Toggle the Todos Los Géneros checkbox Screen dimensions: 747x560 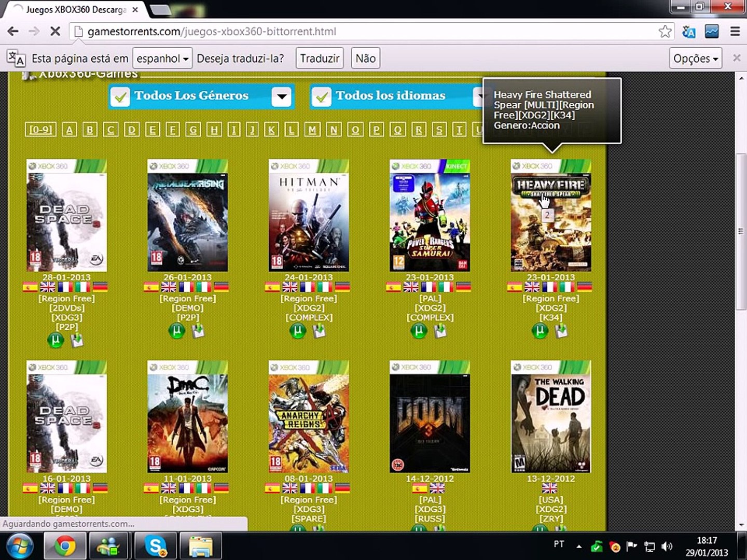(x=120, y=96)
